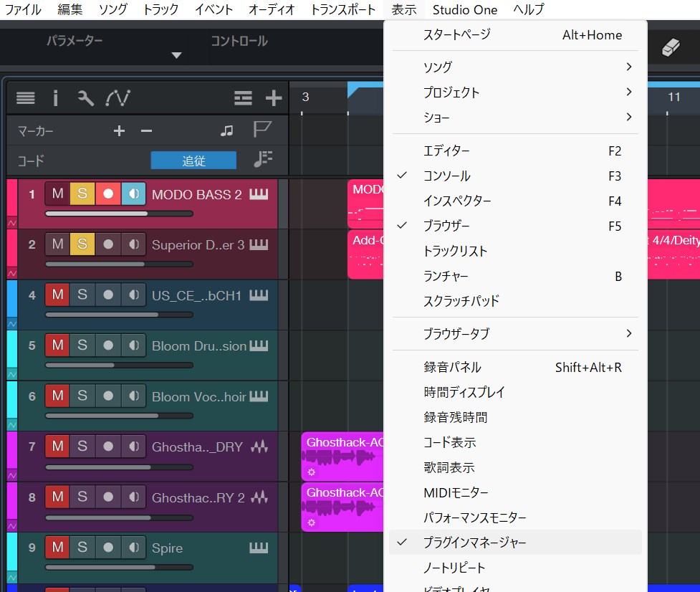This screenshot has width=700, height=592.
Task: Click the chord track notes icon
Action: [262, 159]
